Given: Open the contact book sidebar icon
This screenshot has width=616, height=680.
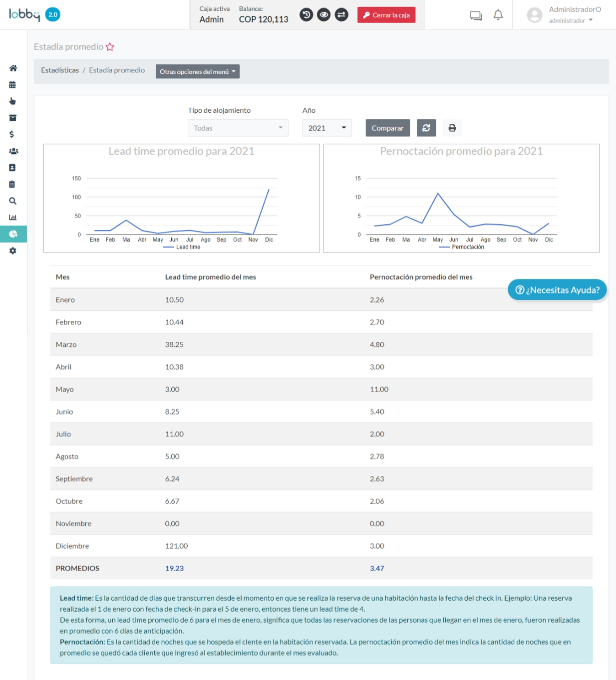Looking at the screenshot, I should (x=12, y=168).
